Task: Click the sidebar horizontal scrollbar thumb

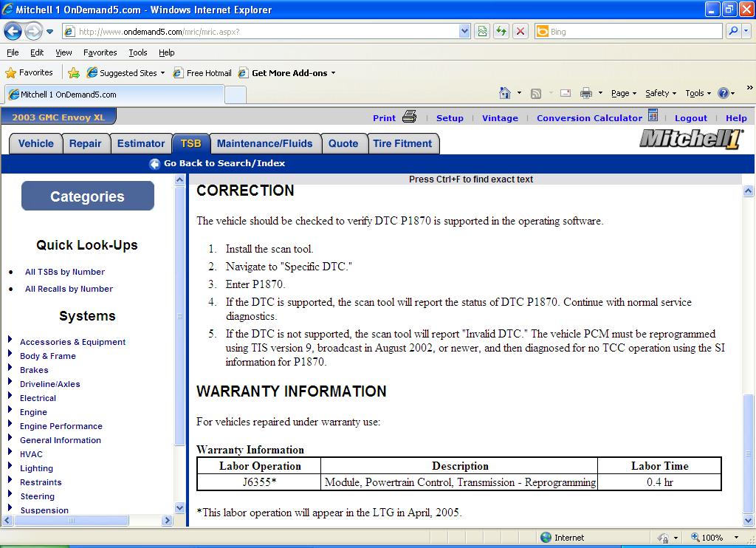Action: 72,521
